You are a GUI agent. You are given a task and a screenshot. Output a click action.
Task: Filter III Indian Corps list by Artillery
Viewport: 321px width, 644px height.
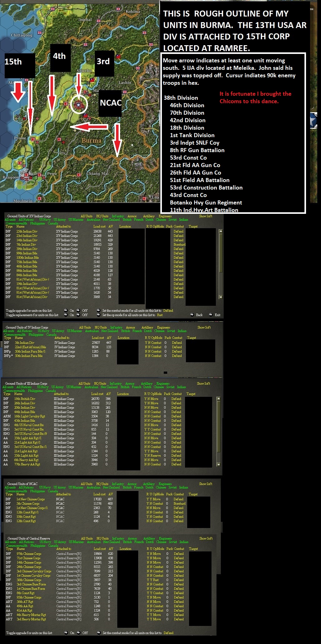pyautogui.click(x=147, y=383)
